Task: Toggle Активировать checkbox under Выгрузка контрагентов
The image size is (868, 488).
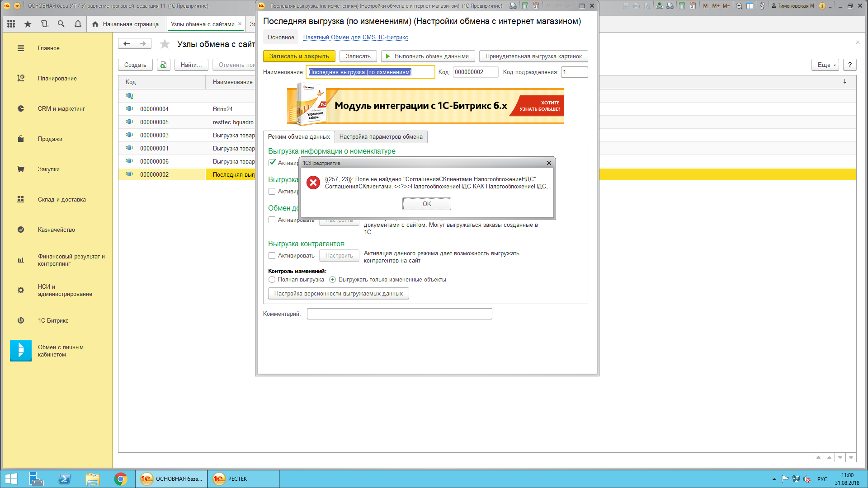Action: pyautogui.click(x=272, y=256)
